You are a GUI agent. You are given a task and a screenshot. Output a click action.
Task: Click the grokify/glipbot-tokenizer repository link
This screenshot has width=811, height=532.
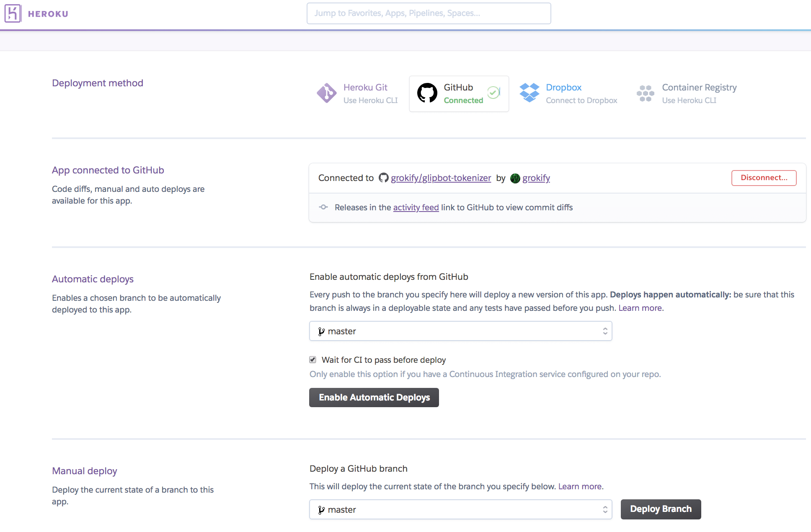pos(441,178)
